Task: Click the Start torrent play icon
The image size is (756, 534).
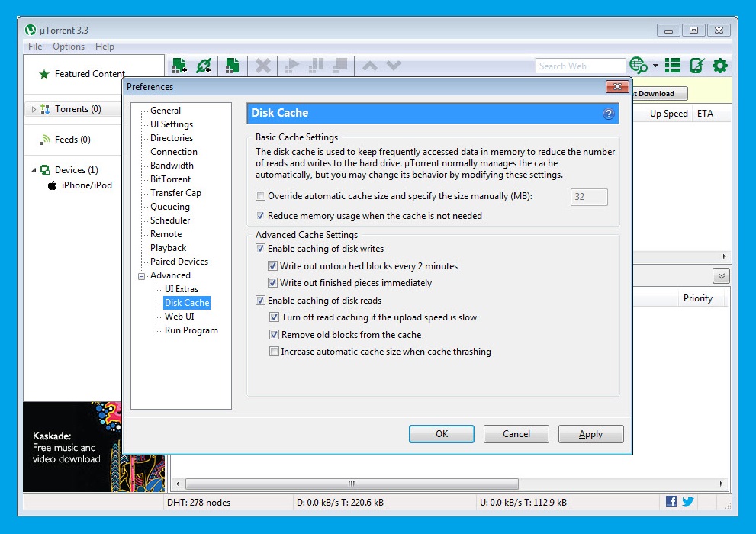Action: click(x=291, y=65)
